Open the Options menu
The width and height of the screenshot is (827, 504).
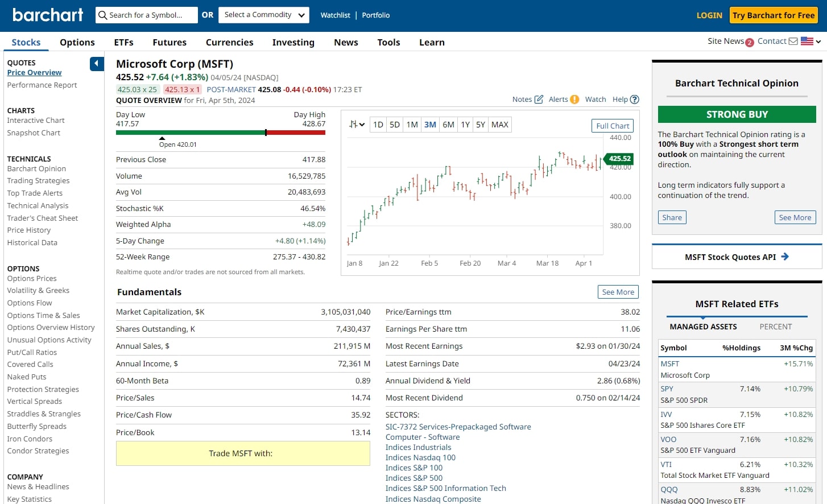click(x=77, y=42)
